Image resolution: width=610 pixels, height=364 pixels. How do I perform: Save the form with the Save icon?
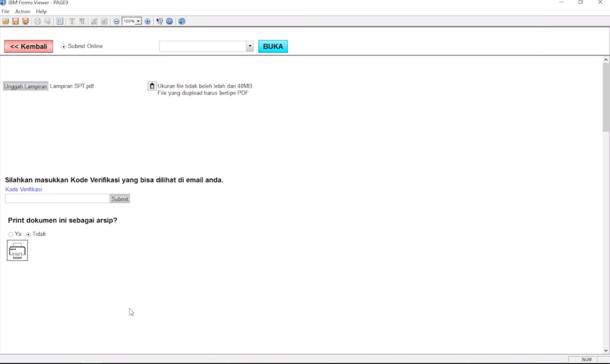[x=15, y=21]
